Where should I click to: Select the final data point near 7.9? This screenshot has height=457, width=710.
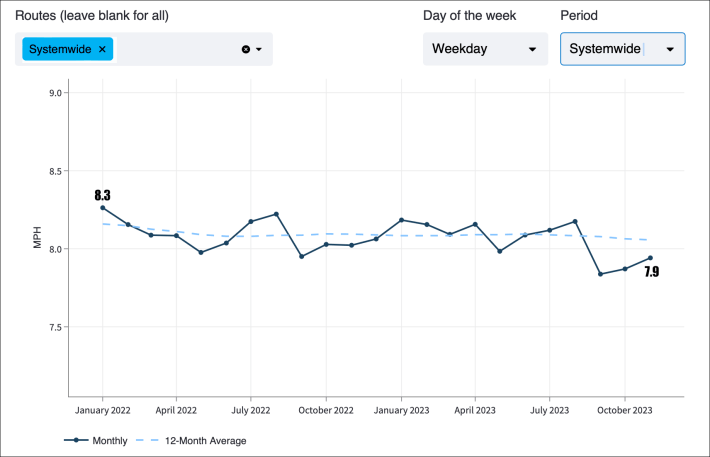[x=650, y=258]
